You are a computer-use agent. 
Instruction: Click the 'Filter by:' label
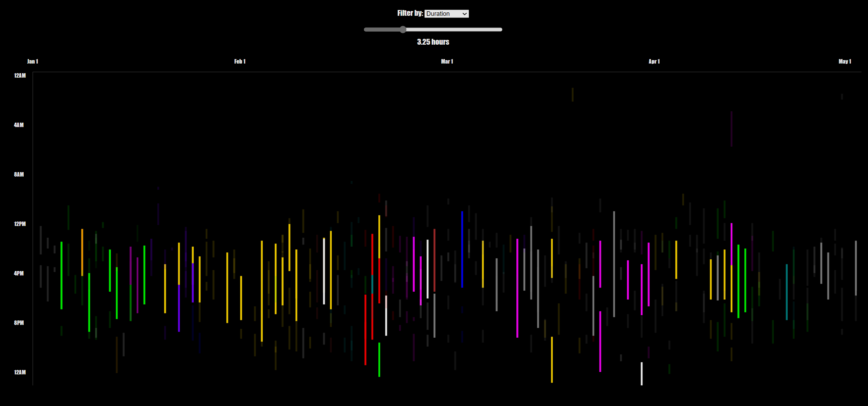pyautogui.click(x=410, y=13)
